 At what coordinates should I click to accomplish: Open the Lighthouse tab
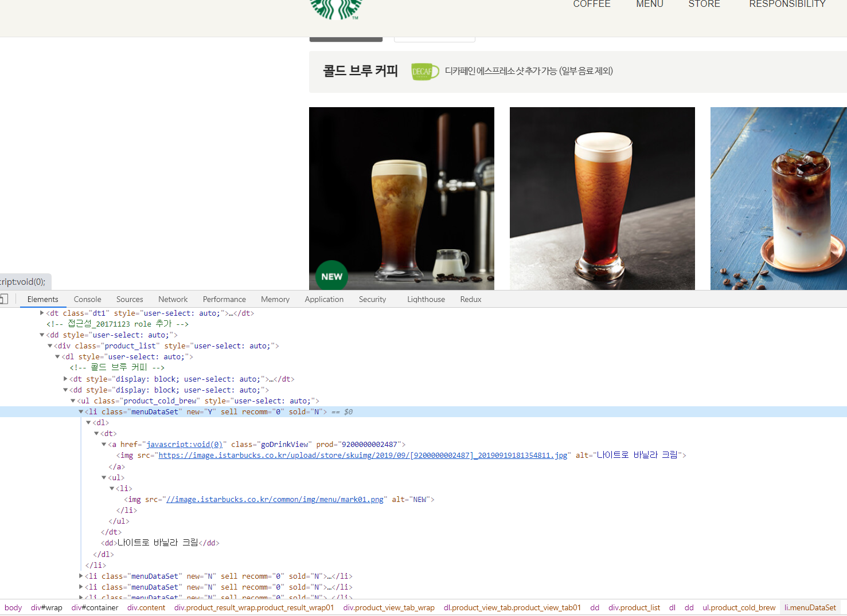pyautogui.click(x=426, y=299)
